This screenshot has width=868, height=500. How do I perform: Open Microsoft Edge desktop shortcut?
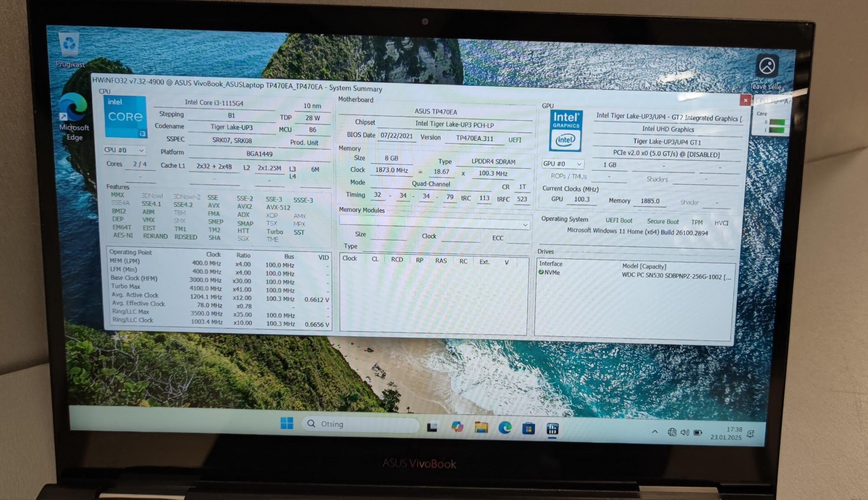(x=74, y=116)
